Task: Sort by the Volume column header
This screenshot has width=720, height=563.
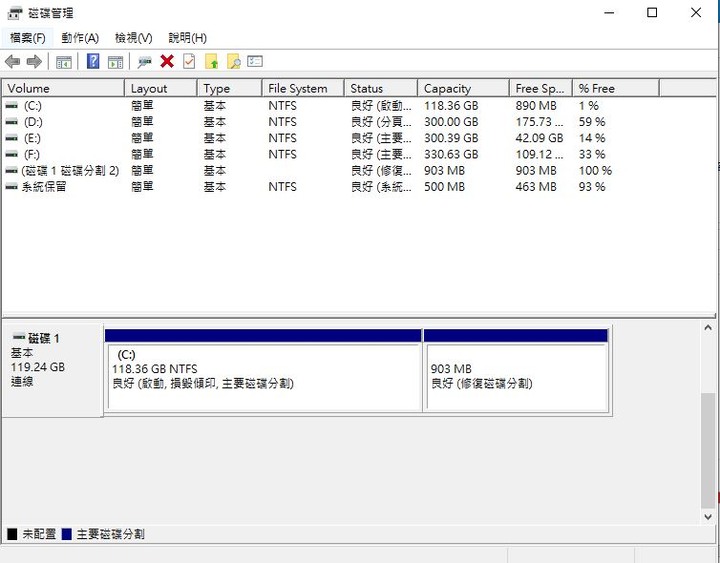Action: (63, 88)
